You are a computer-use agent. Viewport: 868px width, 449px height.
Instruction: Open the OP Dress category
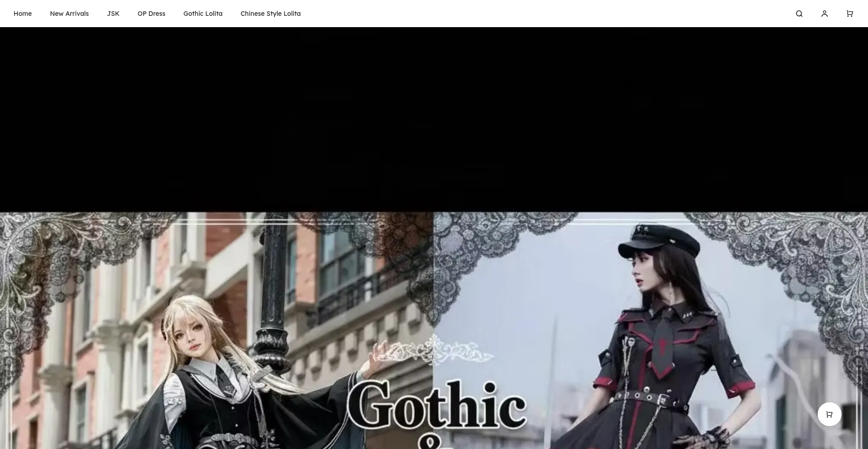pyautogui.click(x=151, y=14)
